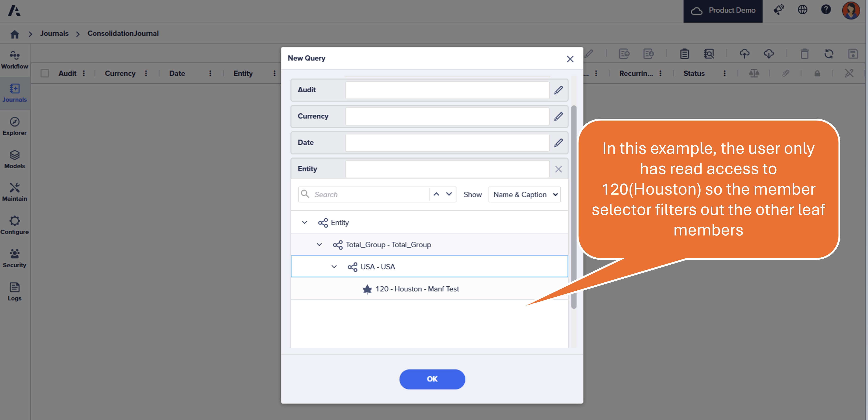
Task: Click the Journals breadcrumb link
Action: click(x=54, y=33)
